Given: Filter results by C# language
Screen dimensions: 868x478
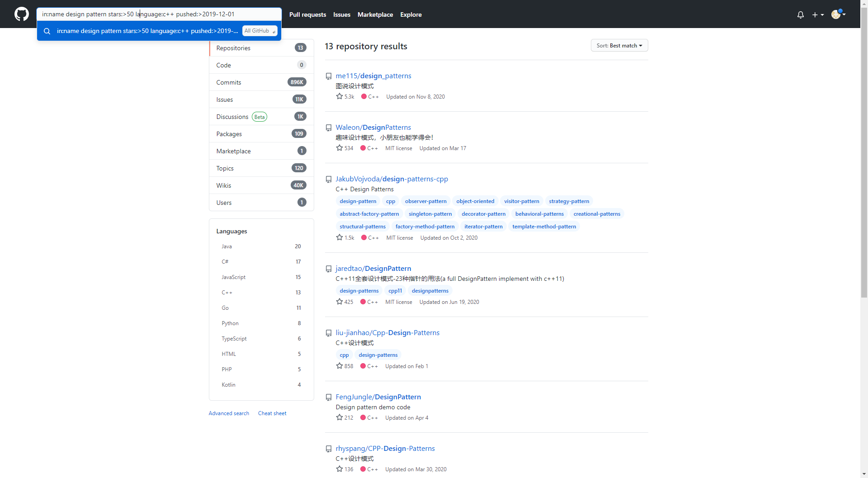Looking at the screenshot, I should pyautogui.click(x=261, y=262).
